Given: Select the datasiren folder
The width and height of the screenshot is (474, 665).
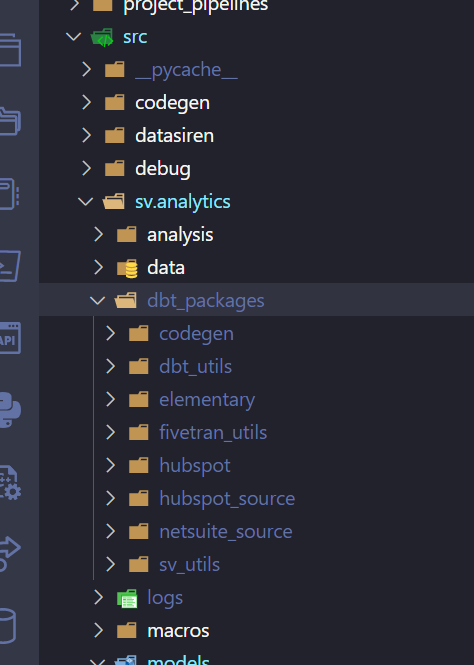Looking at the screenshot, I should coord(174,136).
